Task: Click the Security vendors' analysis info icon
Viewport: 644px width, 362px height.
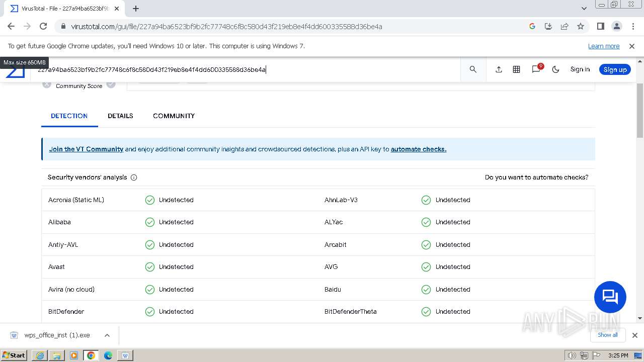Action: (x=134, y=177)
